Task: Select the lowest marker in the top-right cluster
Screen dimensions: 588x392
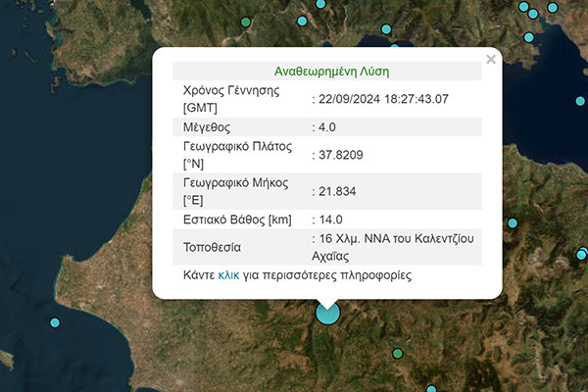Action: [x=529, y=37]
